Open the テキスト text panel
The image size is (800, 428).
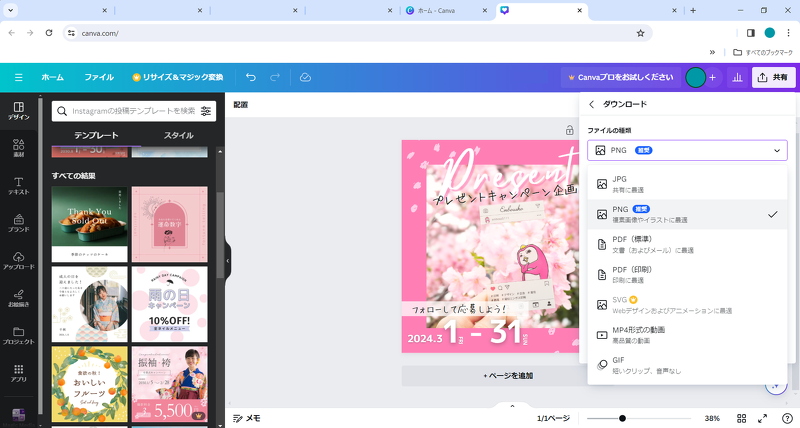[18, 186]
